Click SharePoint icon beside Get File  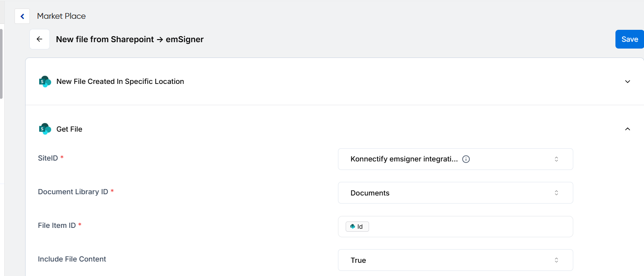click(x=45, y=129)
